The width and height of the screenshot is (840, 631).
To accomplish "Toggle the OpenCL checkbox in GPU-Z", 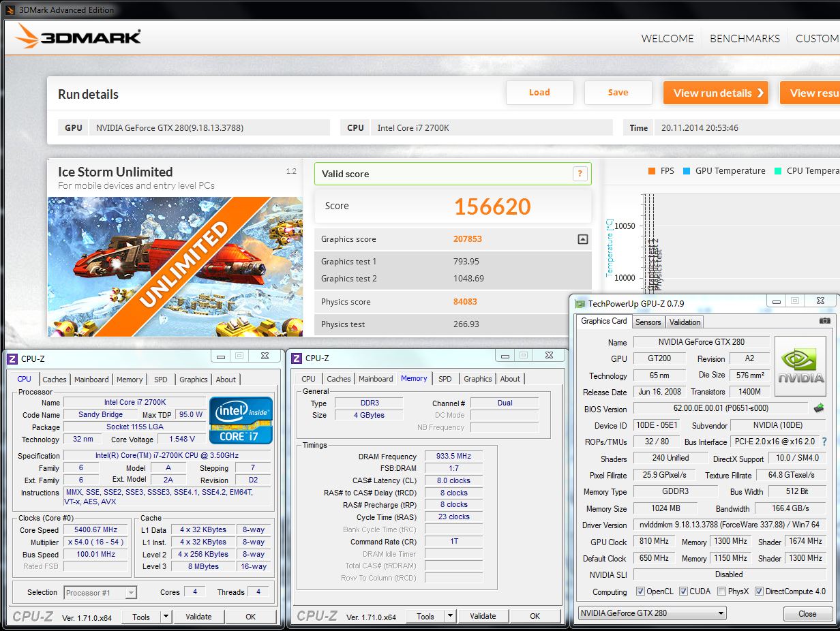I will [x=640, y=591].
